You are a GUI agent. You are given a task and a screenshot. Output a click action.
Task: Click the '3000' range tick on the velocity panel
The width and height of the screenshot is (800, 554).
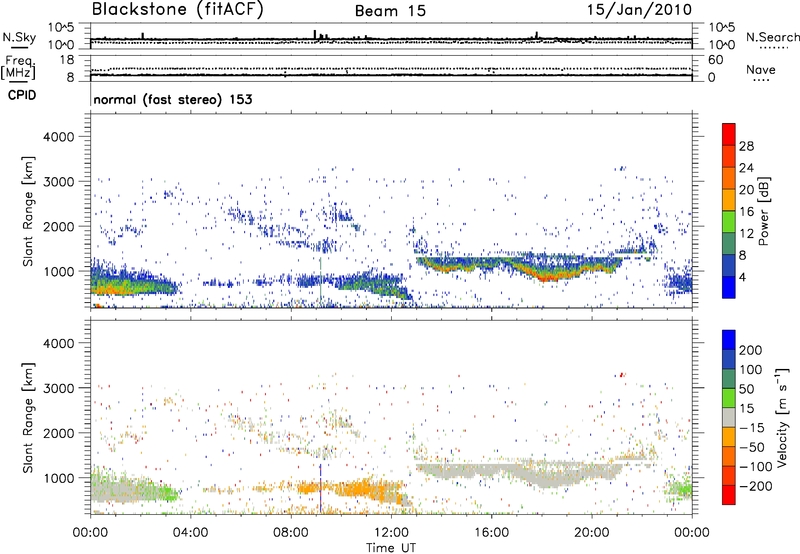58,388
